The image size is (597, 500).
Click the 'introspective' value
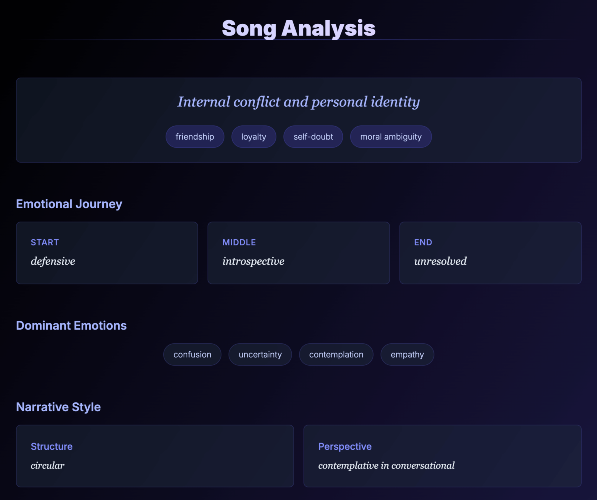[253, 261]
